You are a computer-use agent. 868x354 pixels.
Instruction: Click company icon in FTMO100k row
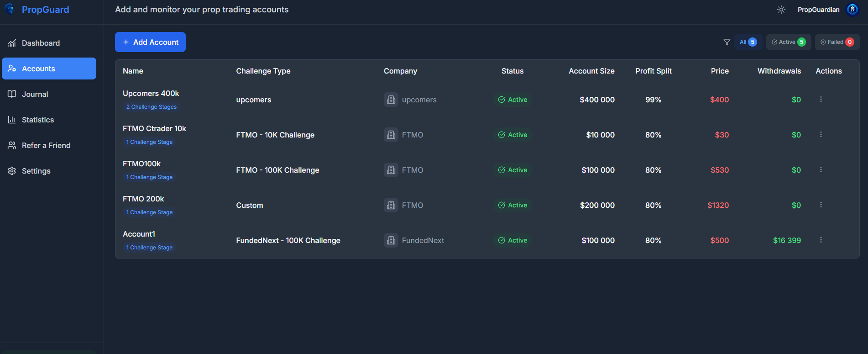[391, 170]
